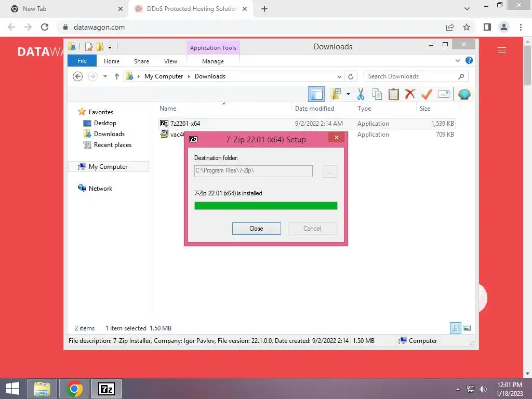Open the File ribbon tab
Screen dimensions: 532x399
(82, 61)
